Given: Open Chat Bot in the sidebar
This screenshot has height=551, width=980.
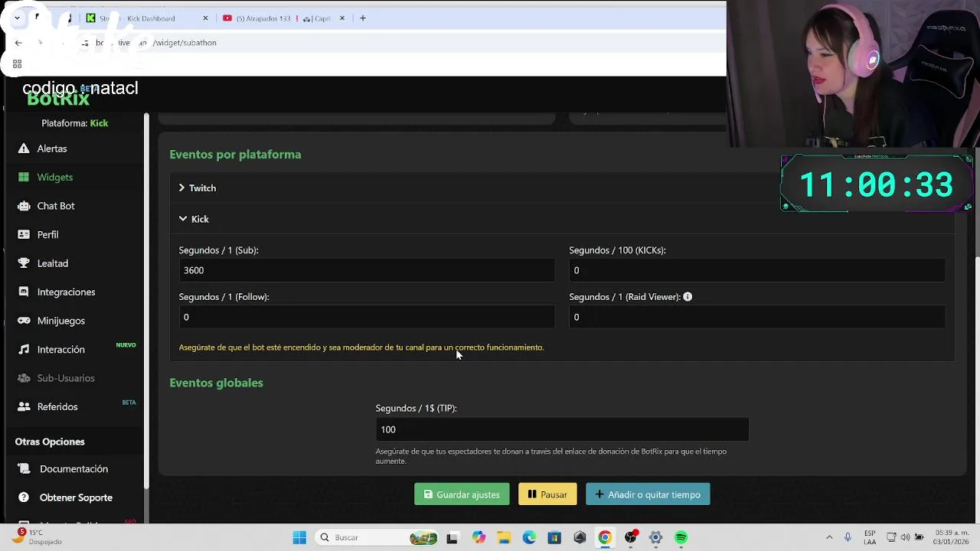Looking at the screenshot, I should coord(56,207).
